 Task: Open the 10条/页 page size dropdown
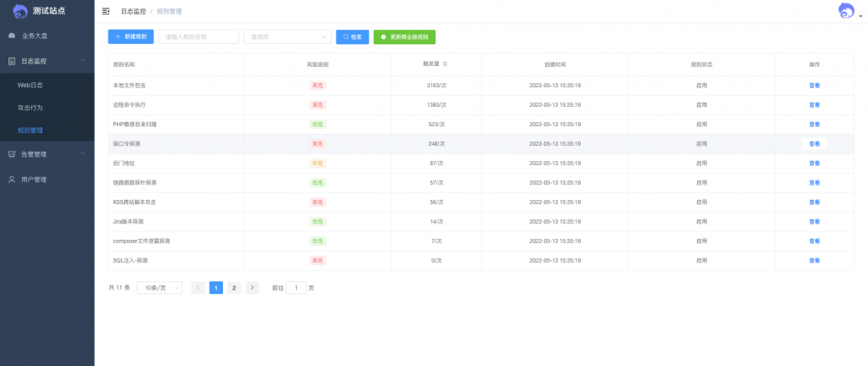tap(159, 288)
